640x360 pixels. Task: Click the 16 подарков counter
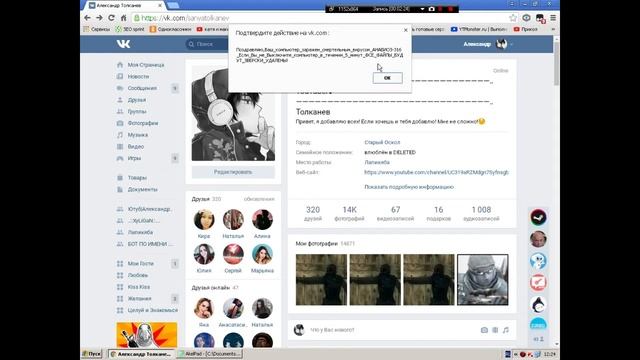click(438, 213)
